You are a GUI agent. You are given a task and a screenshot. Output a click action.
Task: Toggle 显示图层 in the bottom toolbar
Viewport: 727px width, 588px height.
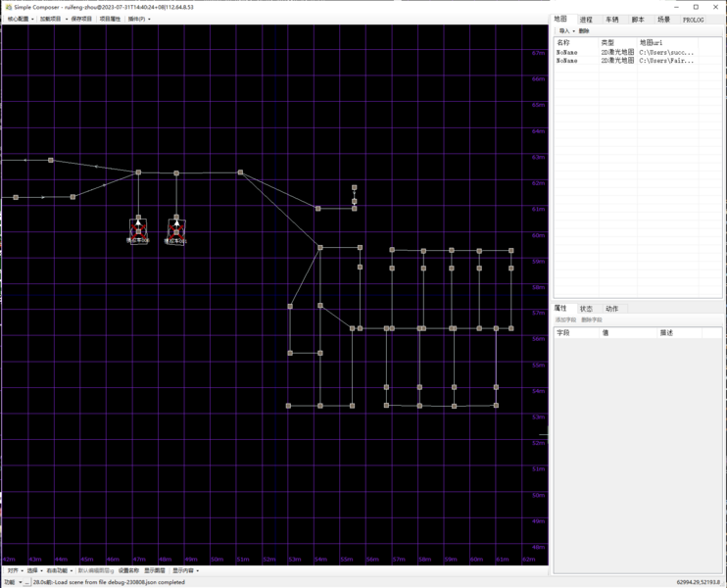tap(155, 570)
